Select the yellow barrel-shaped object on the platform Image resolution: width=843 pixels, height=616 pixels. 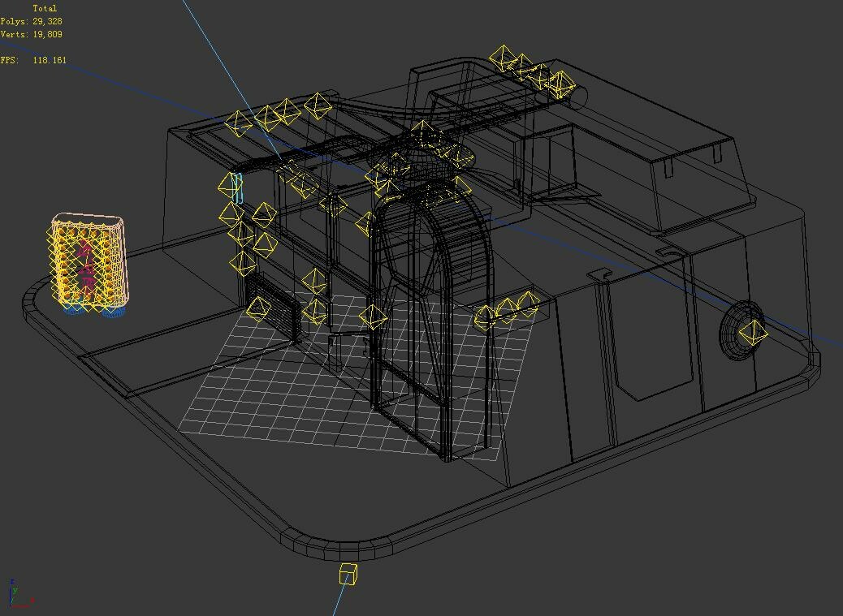[89, 265]
